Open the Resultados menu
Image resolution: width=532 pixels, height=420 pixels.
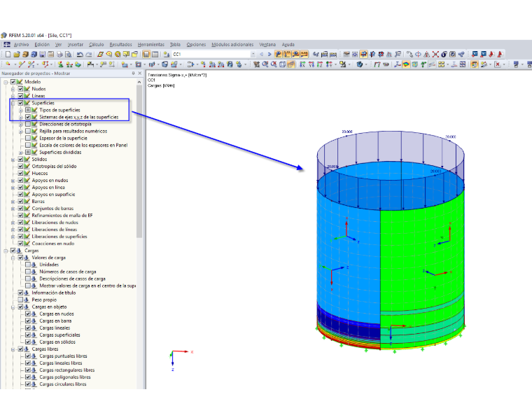[120, 44]
